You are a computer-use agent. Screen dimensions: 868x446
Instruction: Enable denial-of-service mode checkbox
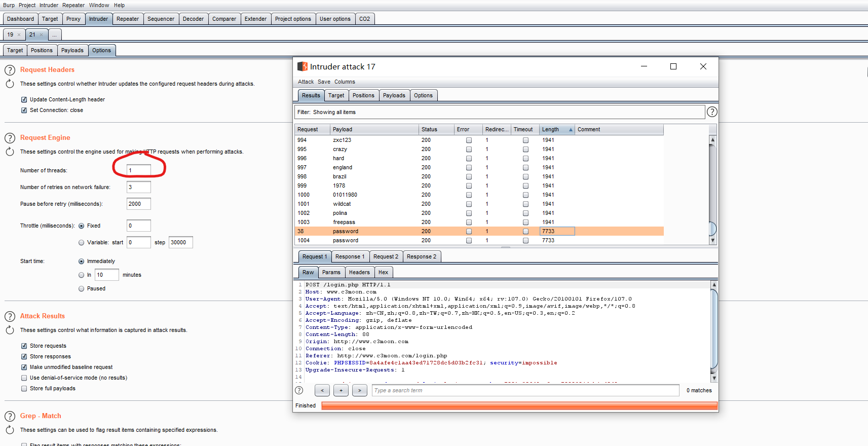(x=24, y=378)
